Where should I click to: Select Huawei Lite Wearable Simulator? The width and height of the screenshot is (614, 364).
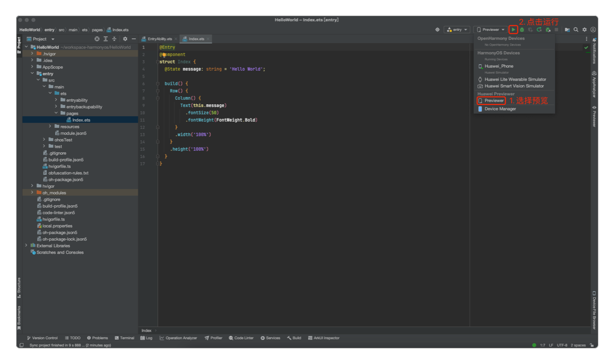point(514,79)
